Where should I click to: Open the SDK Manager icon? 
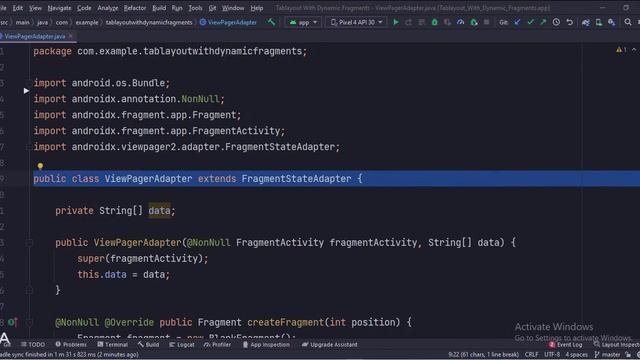pyautogui.click(x=611, y=22)
